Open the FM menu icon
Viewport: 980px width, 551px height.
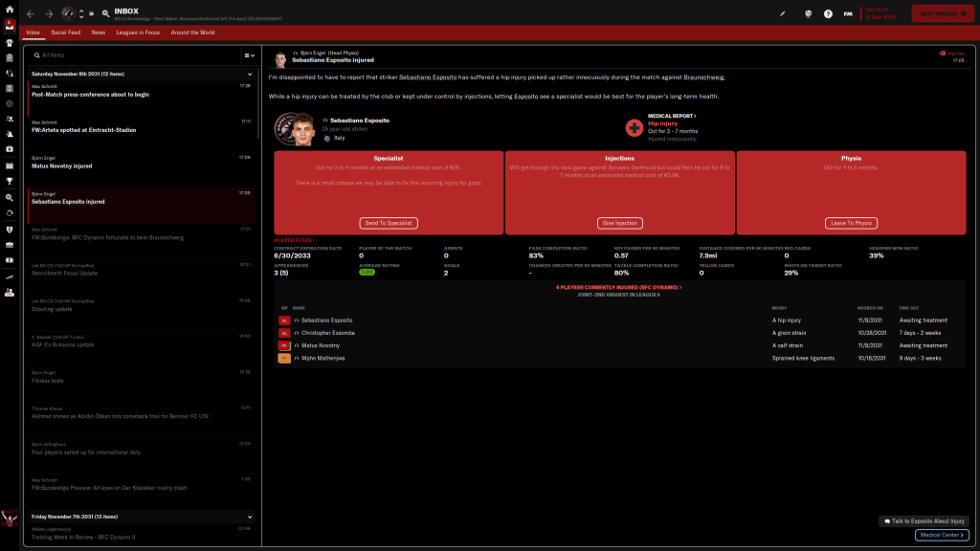[x=848, y=14]
